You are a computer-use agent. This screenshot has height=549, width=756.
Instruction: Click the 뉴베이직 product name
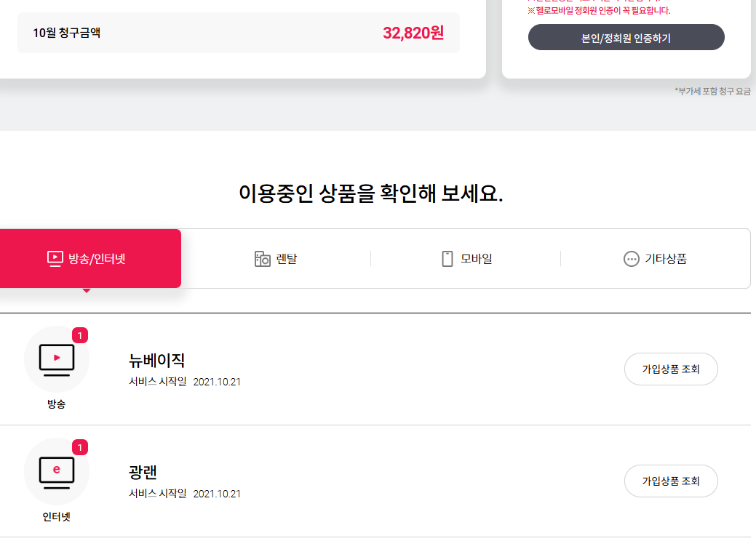[156, 360]
